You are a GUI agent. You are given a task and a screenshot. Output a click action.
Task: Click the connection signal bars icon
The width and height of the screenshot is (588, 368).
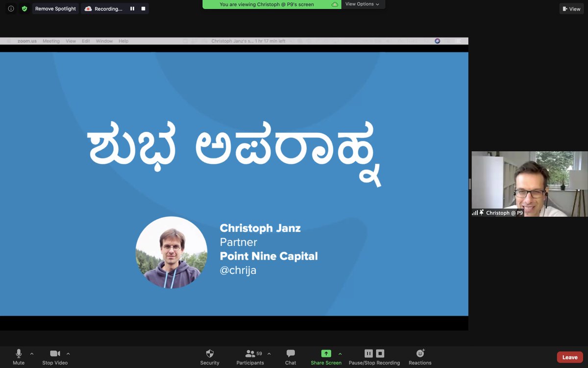click(x=475, y=213)
